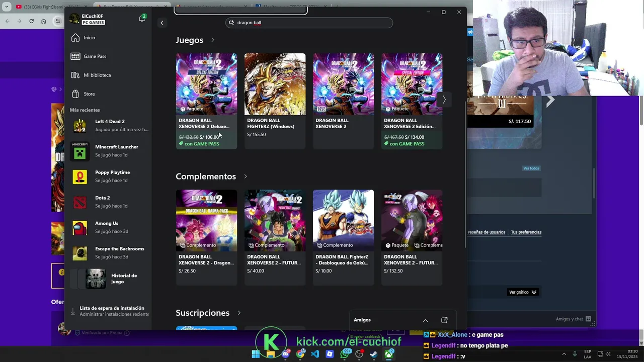Open the Dragon Ball Xenoverse 2 base game card
644x362 pixels.
(x=343, y=101)
